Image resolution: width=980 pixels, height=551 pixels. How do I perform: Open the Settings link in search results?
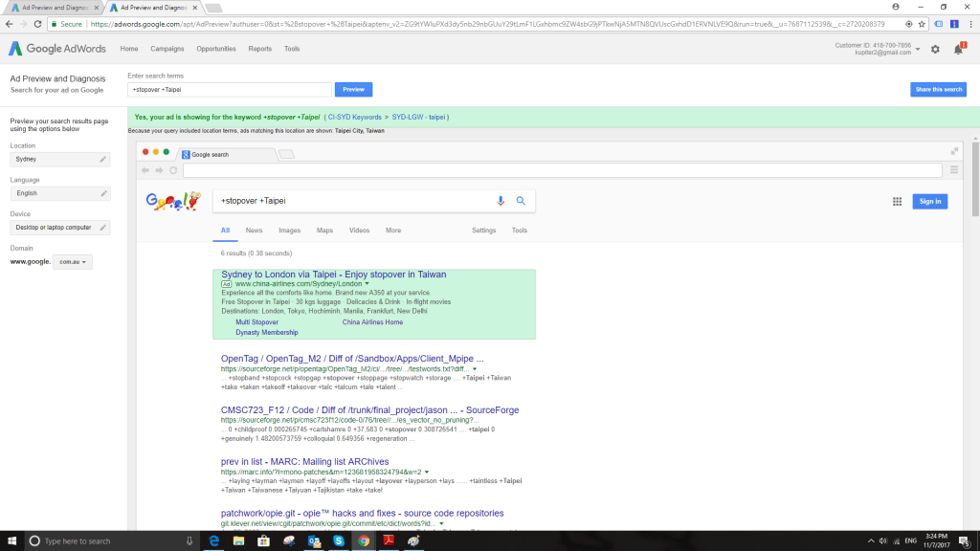(x=483, y=231)
